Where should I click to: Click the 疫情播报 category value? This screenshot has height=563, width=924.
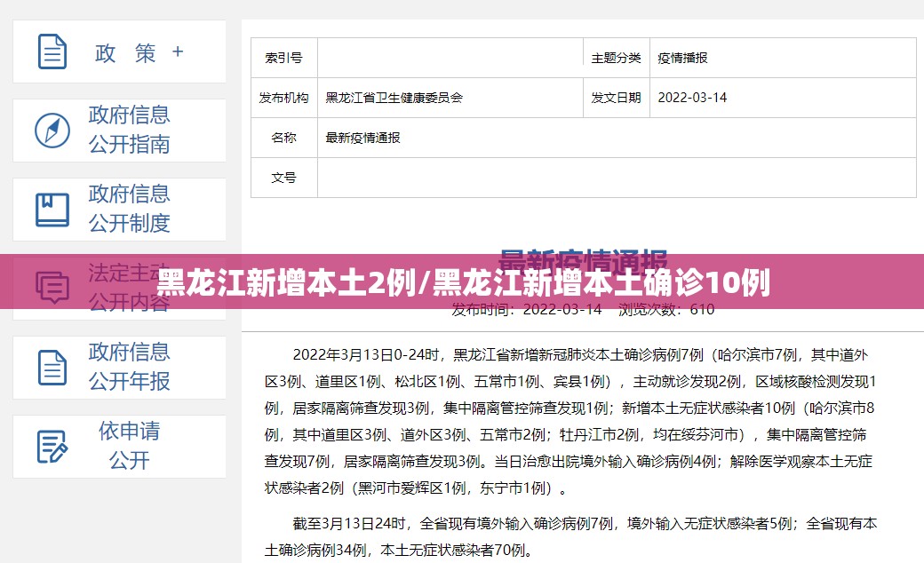point(682,58)
